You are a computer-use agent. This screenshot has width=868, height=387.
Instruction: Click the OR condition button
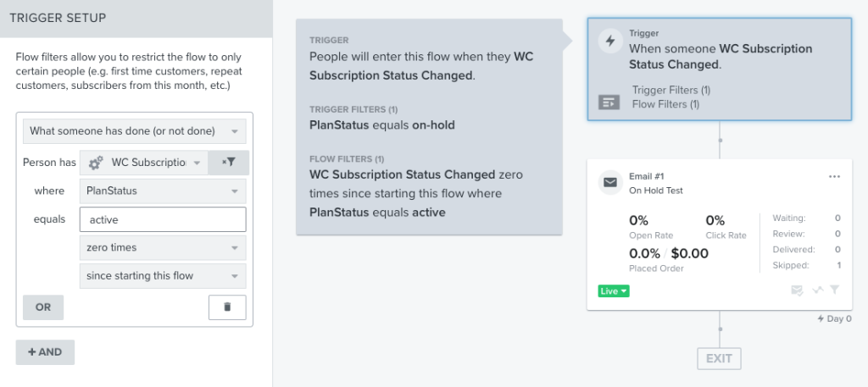pyautogui.click(x=43, y=307)
